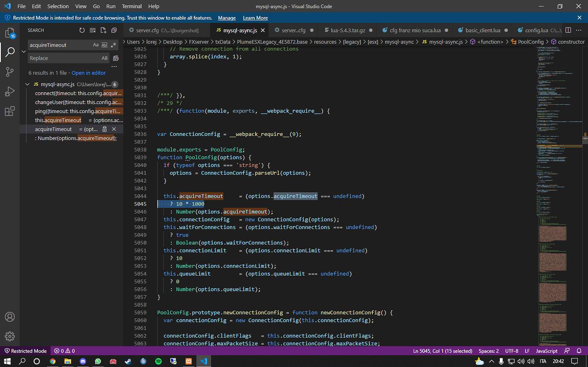Enable Preserve Case in the replace field
The height and width of the screenshot is (367, 588).
(104, 58)
